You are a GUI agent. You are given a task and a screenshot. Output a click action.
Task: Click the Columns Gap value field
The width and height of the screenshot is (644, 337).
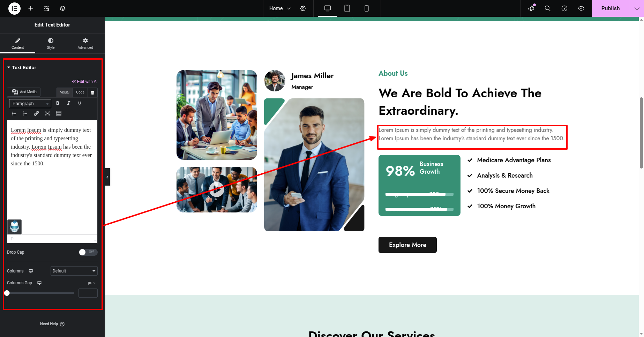click(88, 293)
